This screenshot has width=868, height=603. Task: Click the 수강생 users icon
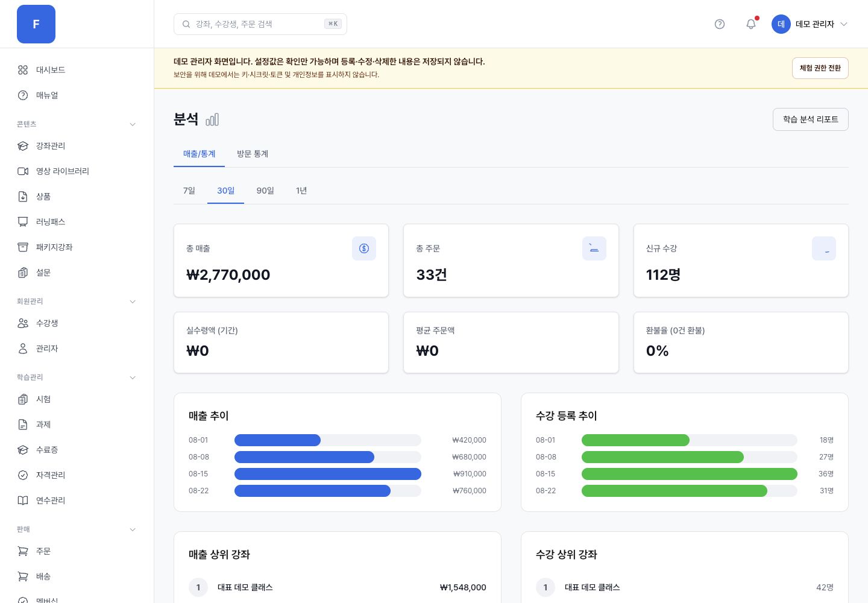pyautogui.click(x=23, y=323)
